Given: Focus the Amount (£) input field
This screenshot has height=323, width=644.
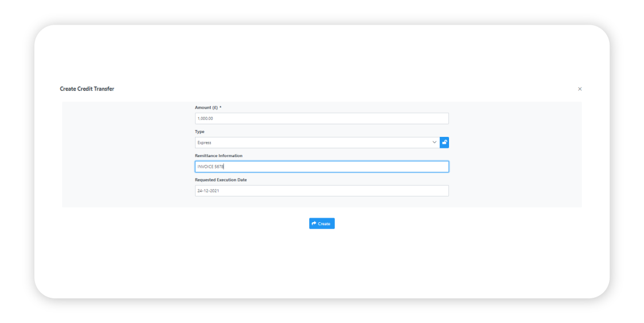Looking at the screenshot, I should coord(321,119).
